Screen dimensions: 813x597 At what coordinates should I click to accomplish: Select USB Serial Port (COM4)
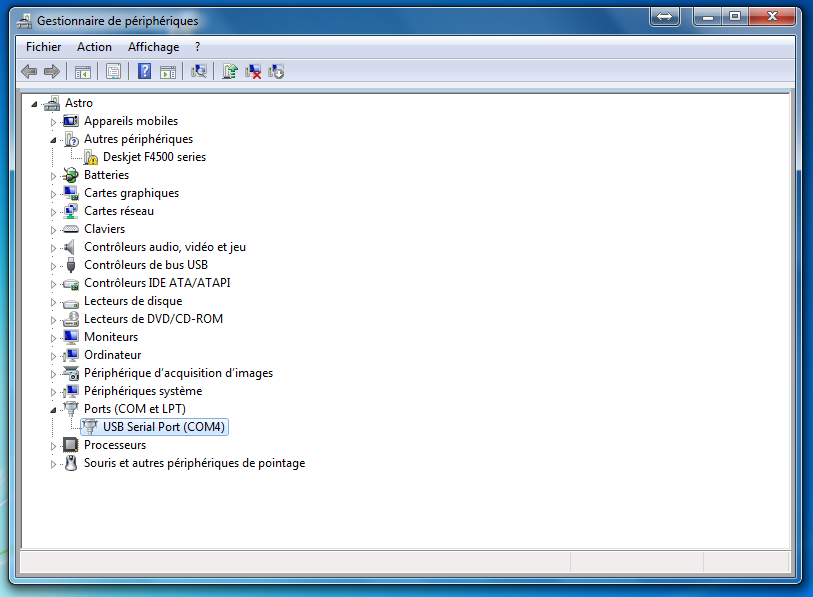pos(162,427)
